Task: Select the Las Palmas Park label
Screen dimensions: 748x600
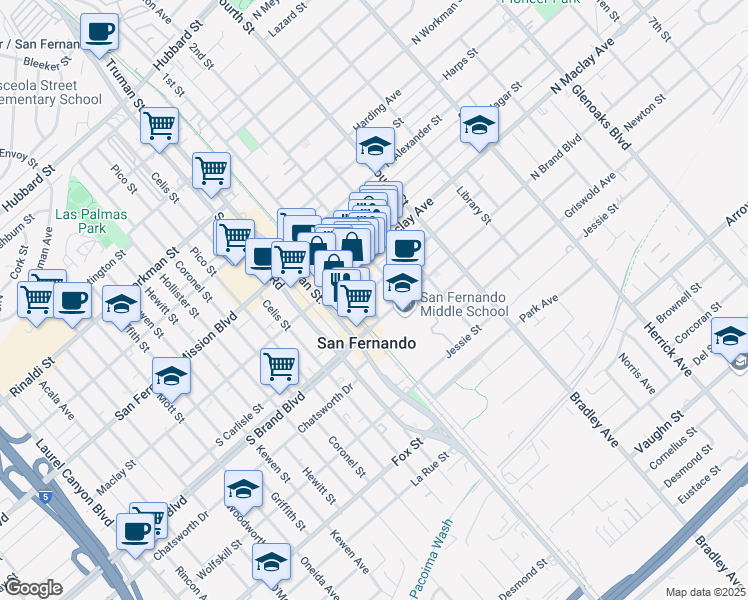Action: [80, 221]
